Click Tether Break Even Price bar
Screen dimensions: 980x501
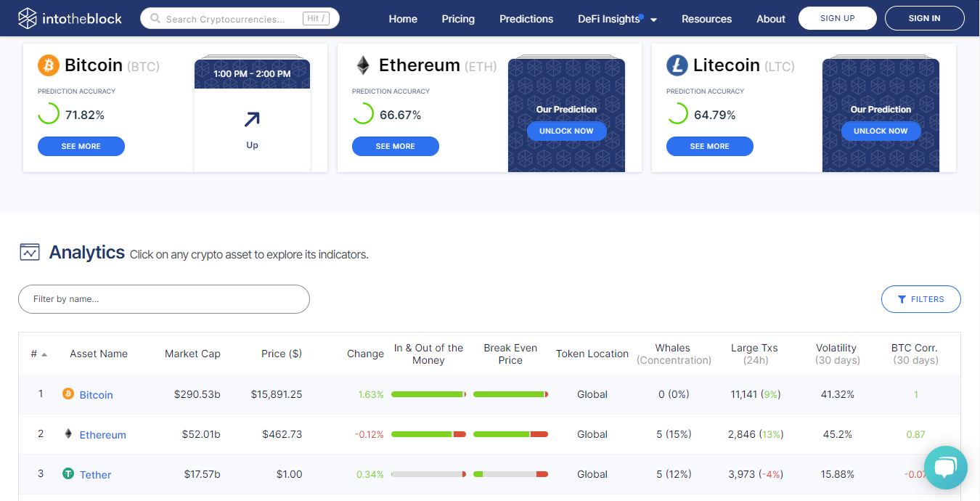[x=510, y=474]
